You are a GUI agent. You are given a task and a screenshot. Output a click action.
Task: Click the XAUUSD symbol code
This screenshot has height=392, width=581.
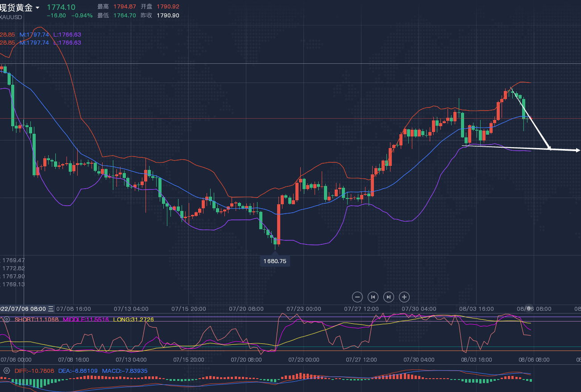click(x=11, y=17)
